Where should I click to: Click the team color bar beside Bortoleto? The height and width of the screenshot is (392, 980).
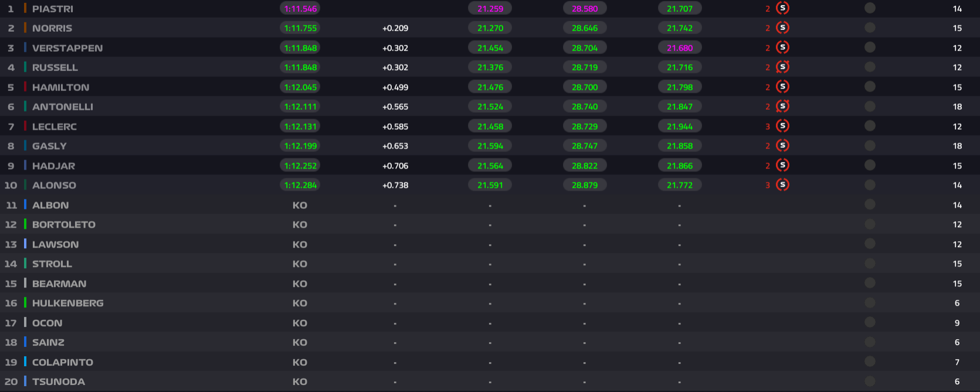click(x=25, y=224)
